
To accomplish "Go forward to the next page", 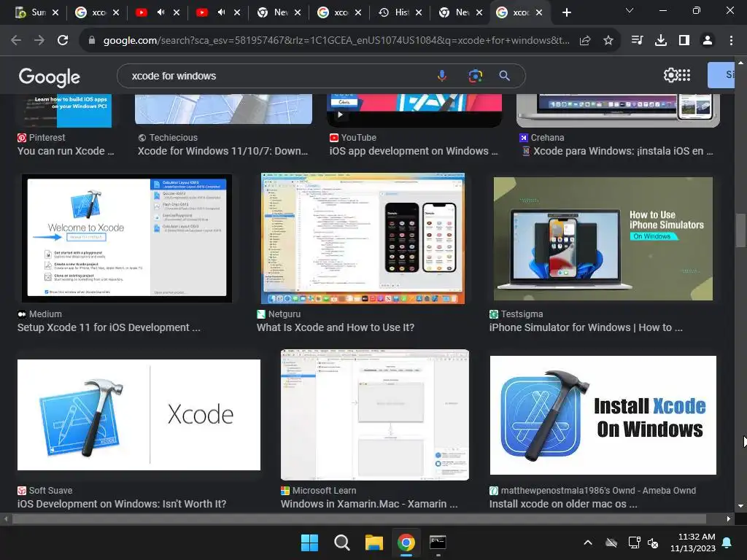I will click(x=39, y=41).
